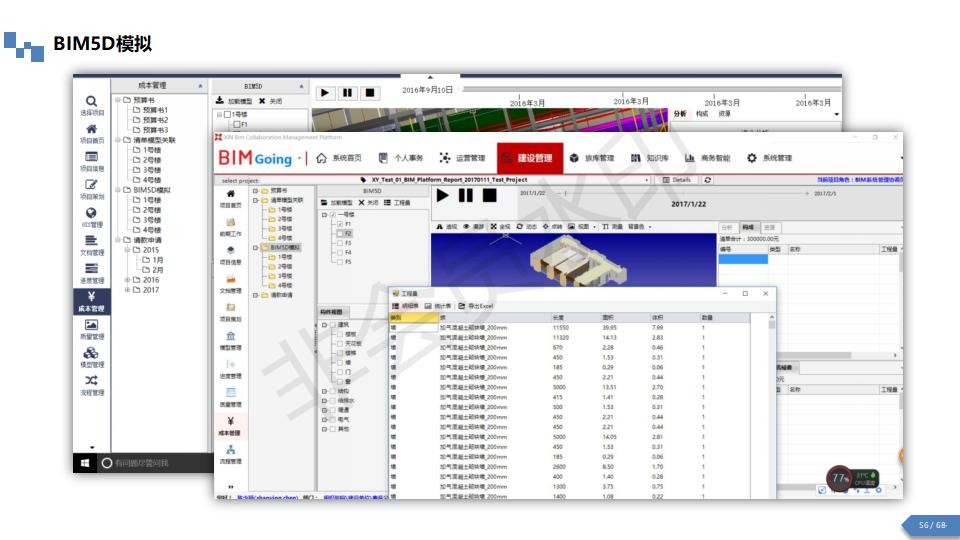
Task: Tick the F1 checkbox in back BIM5D panel
Action: [237, 124]
